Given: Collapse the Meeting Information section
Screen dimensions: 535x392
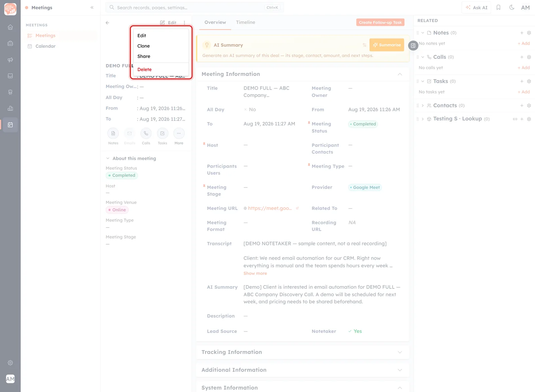Looking at the screenshot, I should click(x=400, y=74).
